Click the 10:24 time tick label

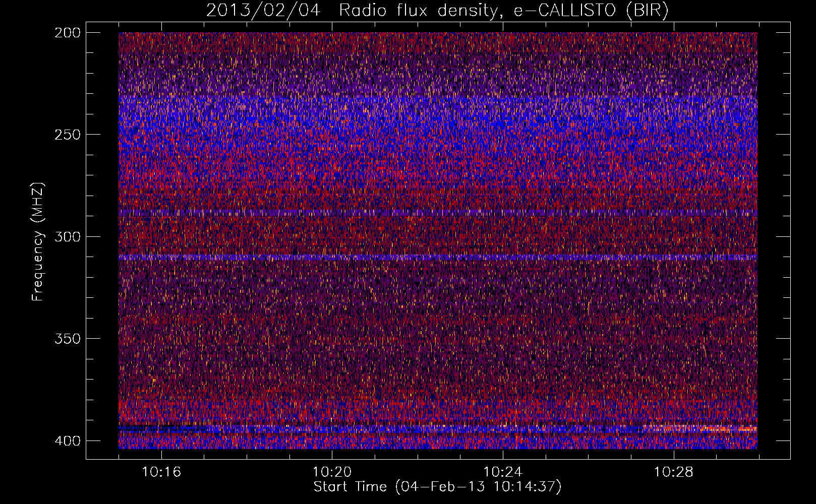[503, 472]
